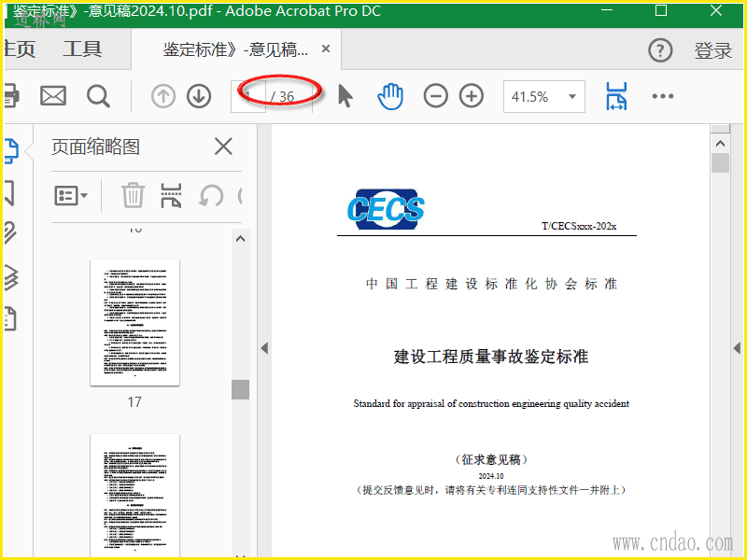The width and height of the screenshot is (747, 560).
Task: Collapse the left navigation pane arrow
Action: 264,348
